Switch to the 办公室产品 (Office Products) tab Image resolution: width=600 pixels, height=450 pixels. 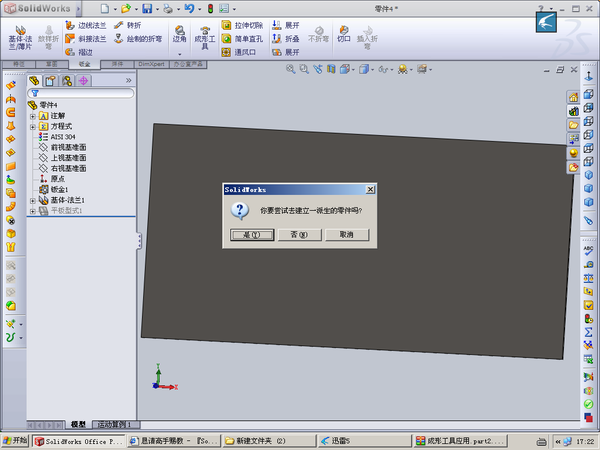188,64
